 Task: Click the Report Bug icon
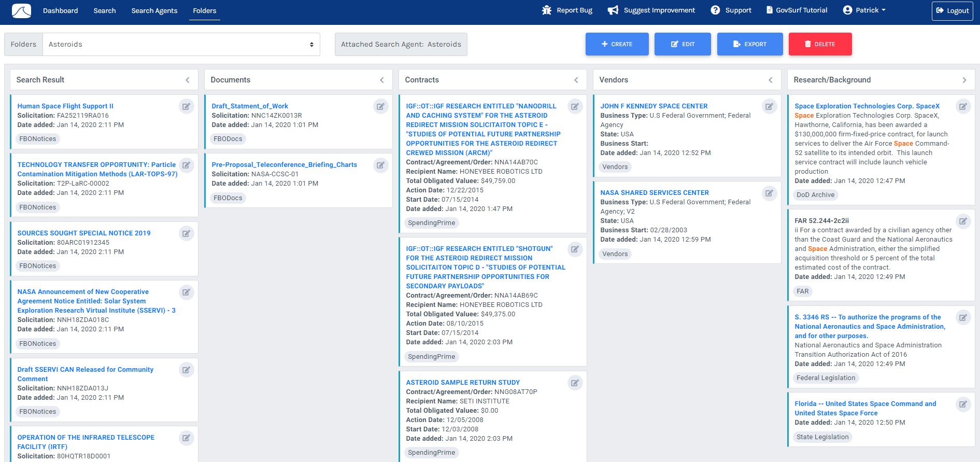(x=547, y=10)
